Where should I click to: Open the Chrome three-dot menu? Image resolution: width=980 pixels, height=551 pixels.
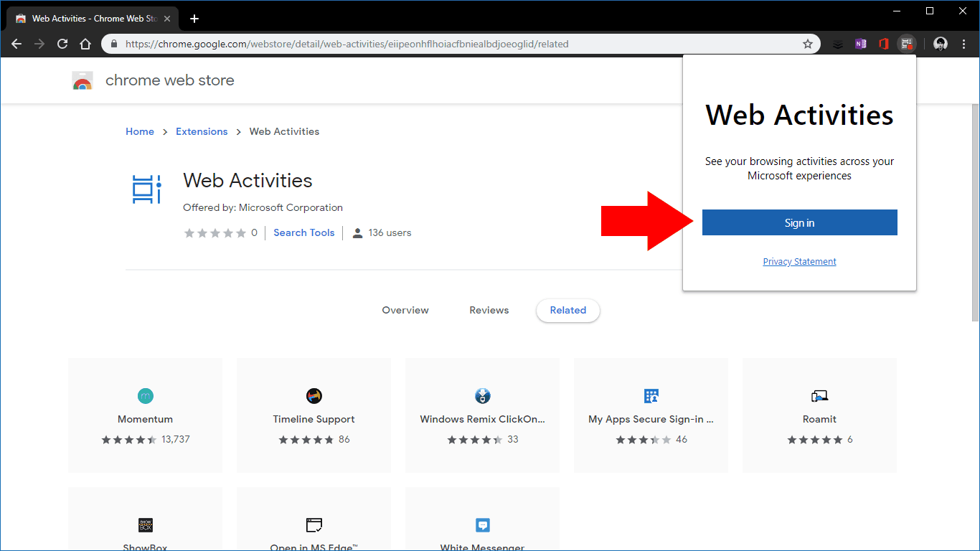tap(964, 44)
